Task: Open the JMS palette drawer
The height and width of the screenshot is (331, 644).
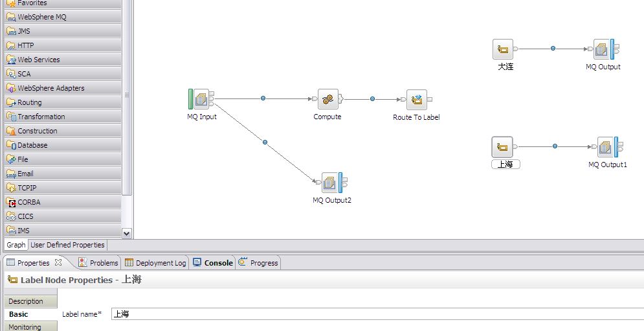Action: pos(62,31)
